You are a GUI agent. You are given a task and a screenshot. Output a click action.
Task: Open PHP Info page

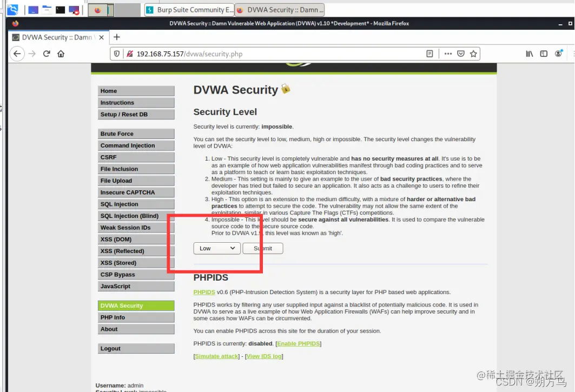[136, 317]
